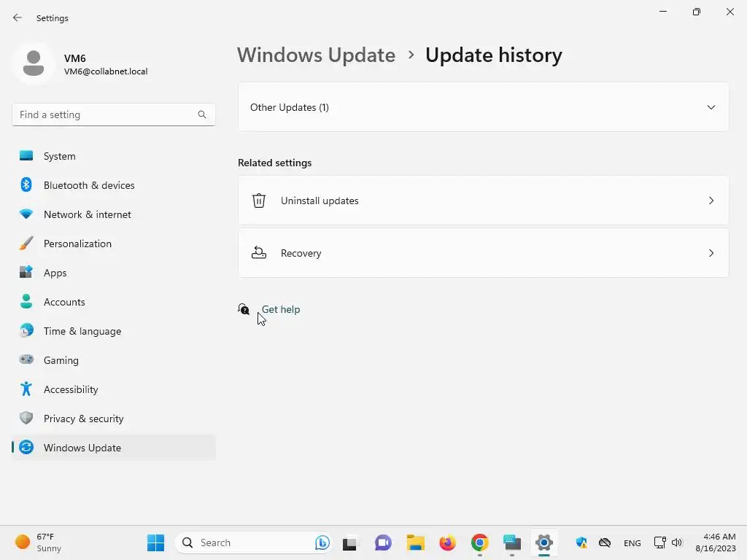Viewport: 747px width, 560px height.
Task: Click the Settings gear in taskbar
Action: pos(544,542)
